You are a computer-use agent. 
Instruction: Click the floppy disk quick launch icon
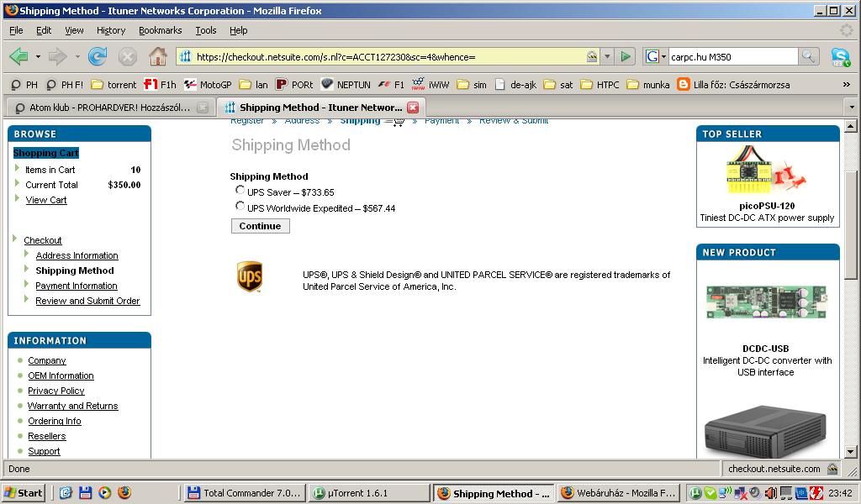[x=85, y=492]
